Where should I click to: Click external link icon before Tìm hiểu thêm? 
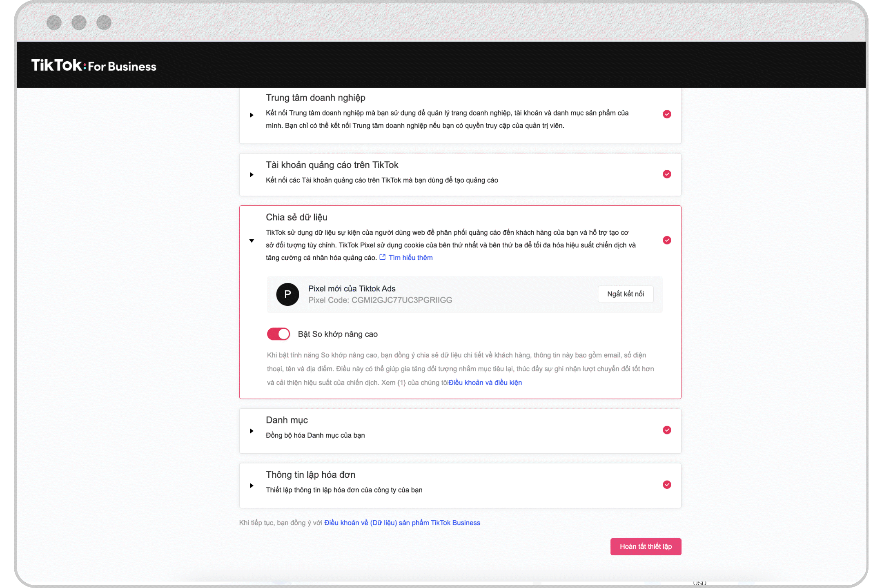(x=383, y=257)
